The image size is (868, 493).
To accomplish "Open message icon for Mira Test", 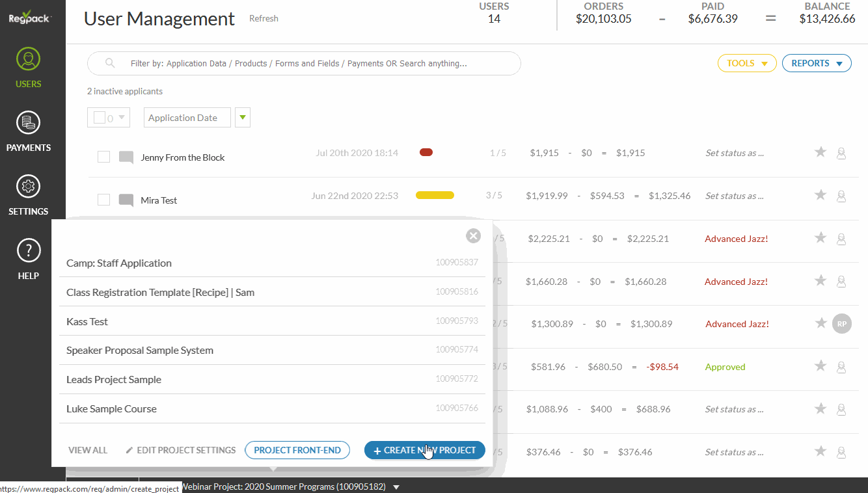I will [x=126, y=200].
